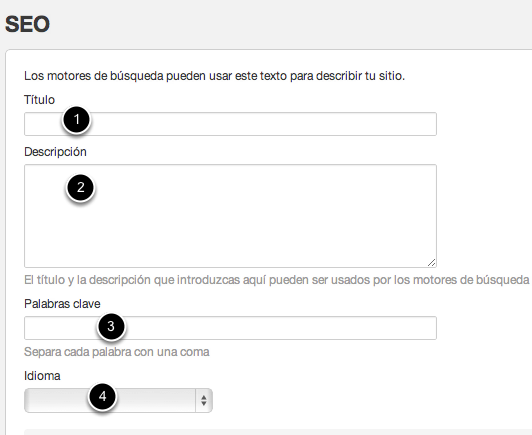This screenshot has height=435, width=532.
Task: Click the Palabras clave label
Action: click(x=62, y=304)
